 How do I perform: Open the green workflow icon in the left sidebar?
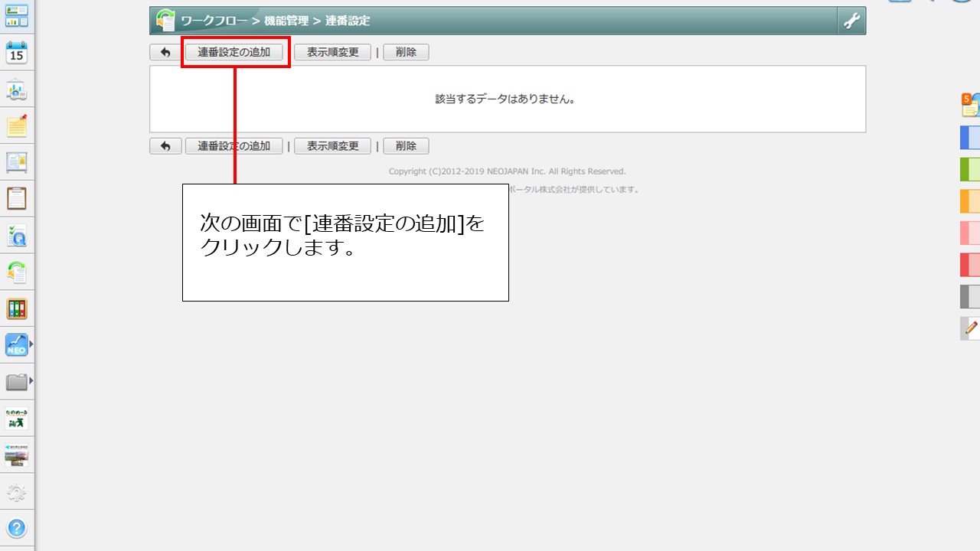coord(17,272)
